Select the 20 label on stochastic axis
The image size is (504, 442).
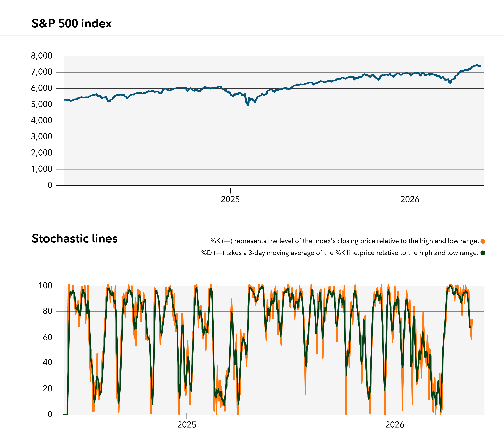click(48, 389)
